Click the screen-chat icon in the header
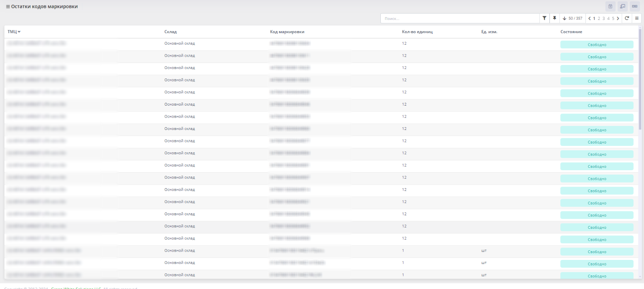This screenshot has height=289, width=644. [622, 6]
